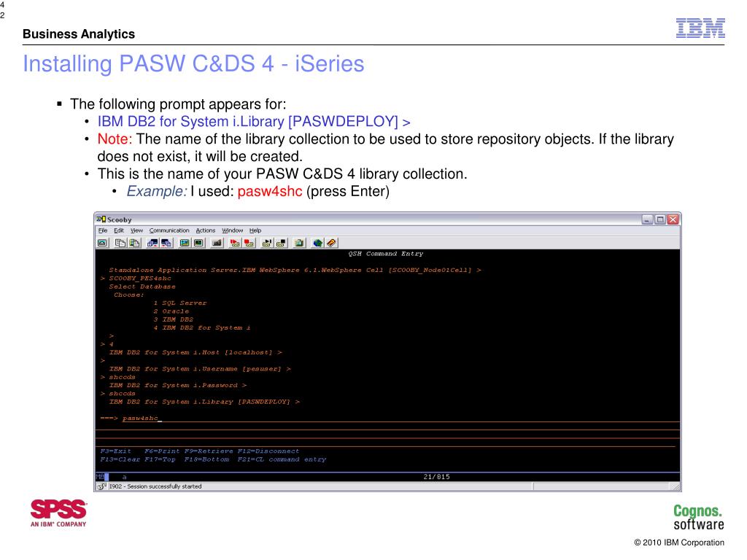Click the globe Support toolbar icon

(317, 244)
